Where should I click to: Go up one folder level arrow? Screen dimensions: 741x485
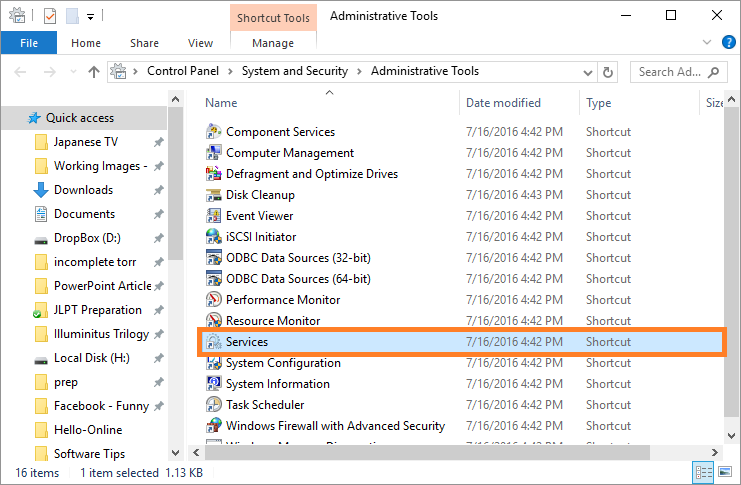[x=94, y=72]
